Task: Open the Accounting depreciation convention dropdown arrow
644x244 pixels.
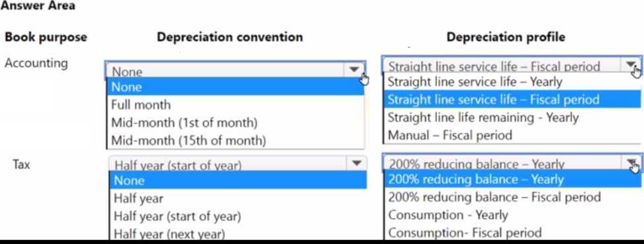Action: pyautogui.click(x=354, y=70)
